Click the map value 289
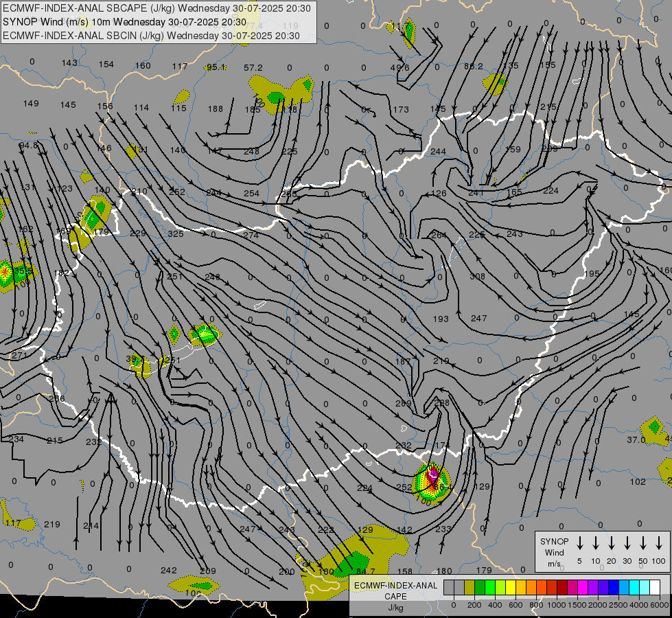This screenshot has height=618, width=672. click(x=404, y=403)
